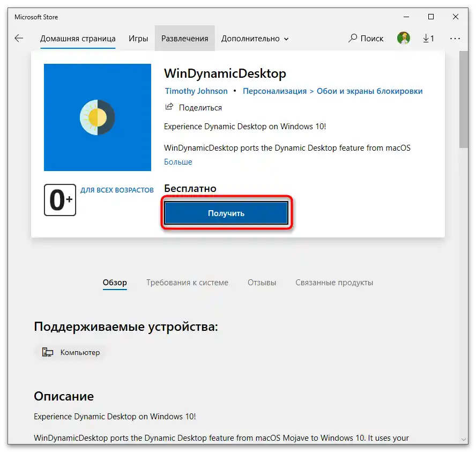Click the Описание heading
This screenshot has height=452, width=476.
[64, 396]
